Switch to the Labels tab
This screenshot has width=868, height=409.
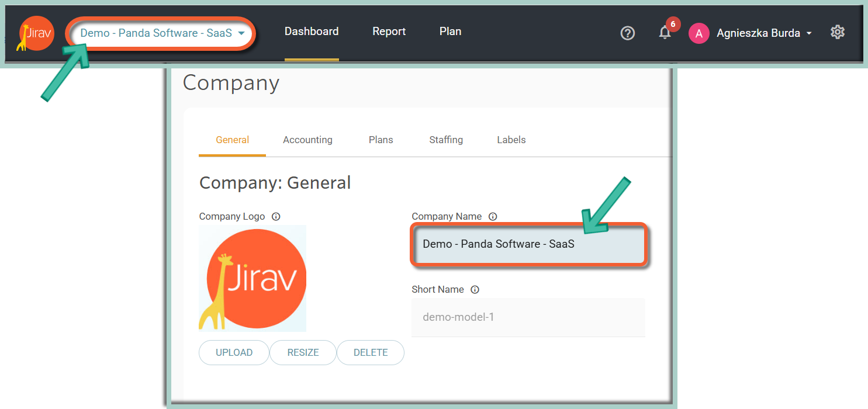pos(511,140)
